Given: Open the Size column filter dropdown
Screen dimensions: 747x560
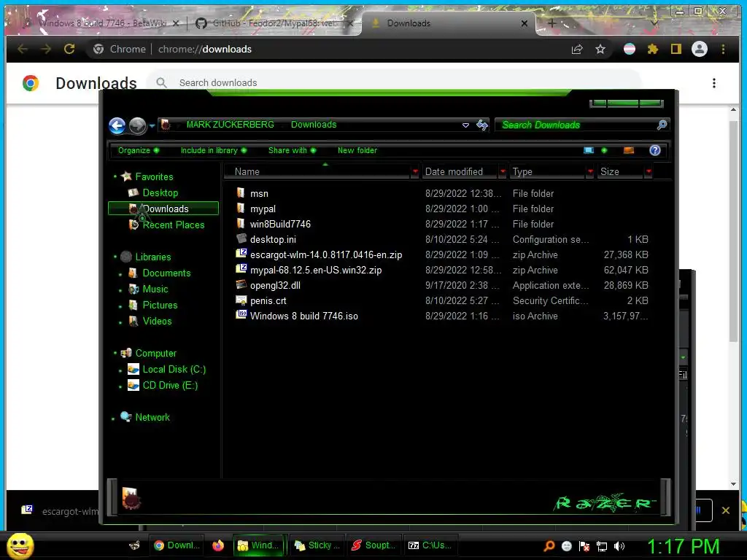Looking at the screenshot, I should pyautogui.click(x=649, y=171).
